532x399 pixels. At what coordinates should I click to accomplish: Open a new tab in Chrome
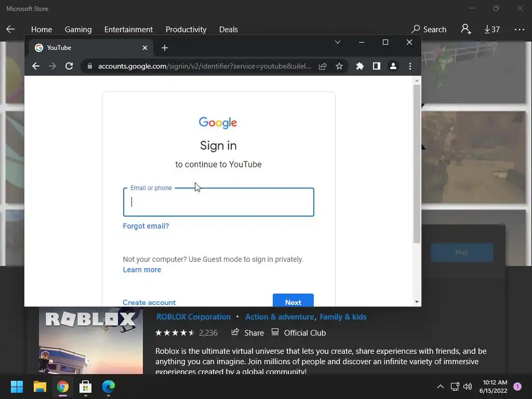click(165, 48)
